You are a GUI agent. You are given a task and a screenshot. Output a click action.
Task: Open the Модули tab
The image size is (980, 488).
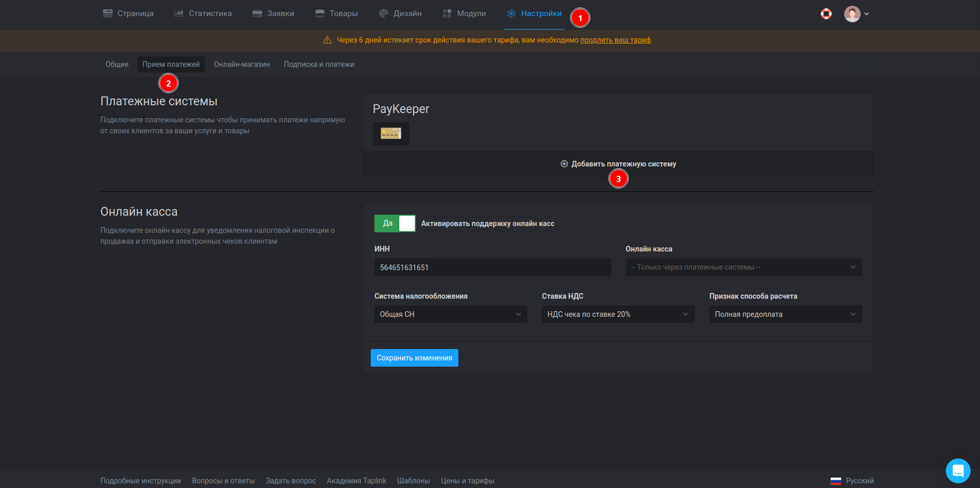point(464,13)
